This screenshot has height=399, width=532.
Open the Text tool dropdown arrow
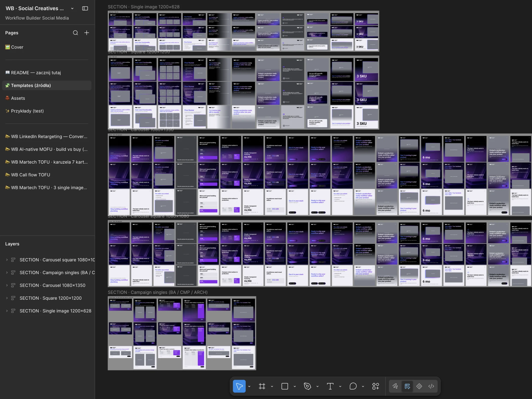pos(340,386)
